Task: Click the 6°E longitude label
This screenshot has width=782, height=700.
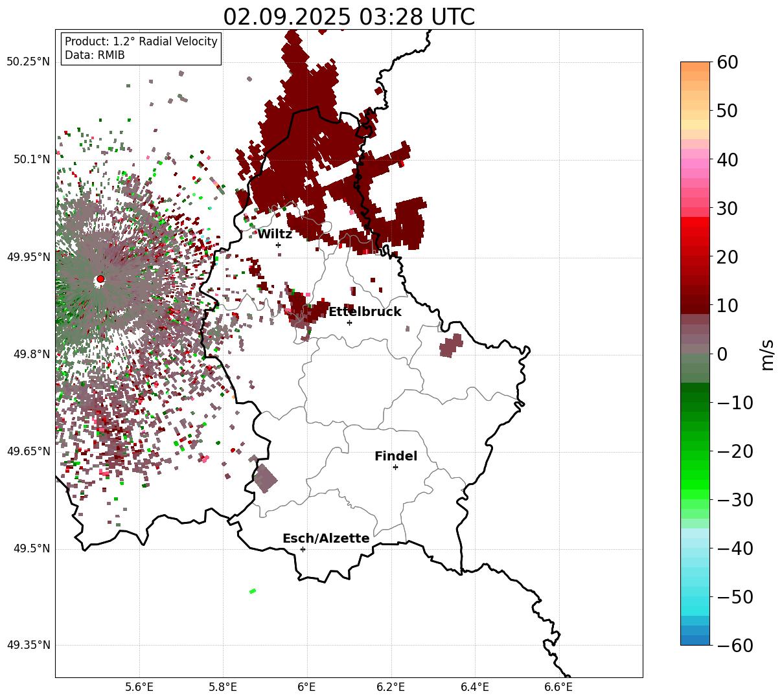Action: pos(307,688)
